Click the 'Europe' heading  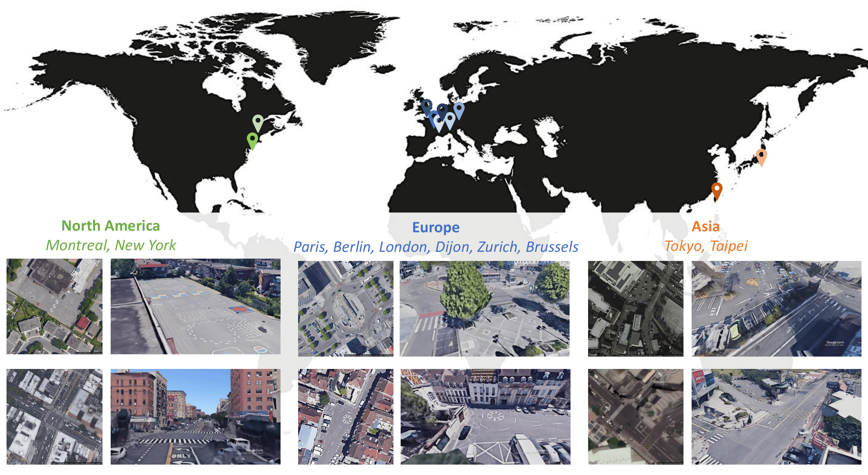[x=436, y=228]
